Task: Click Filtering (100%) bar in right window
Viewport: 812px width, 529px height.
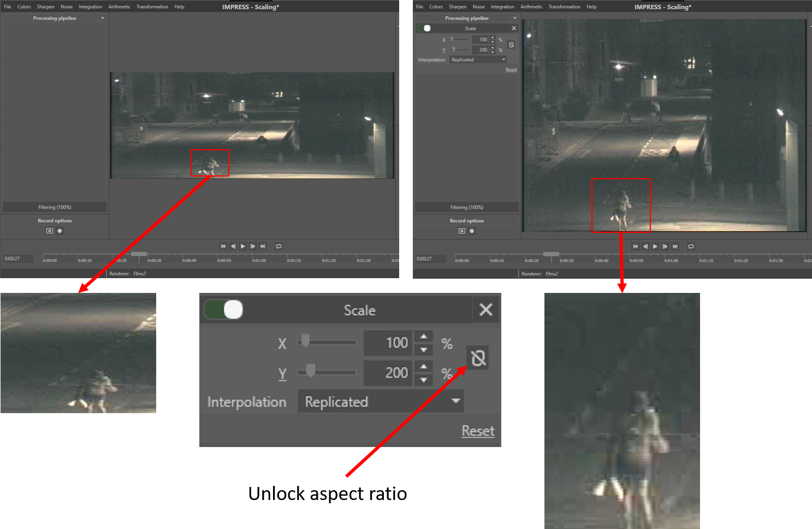Action: click(467, 207)
